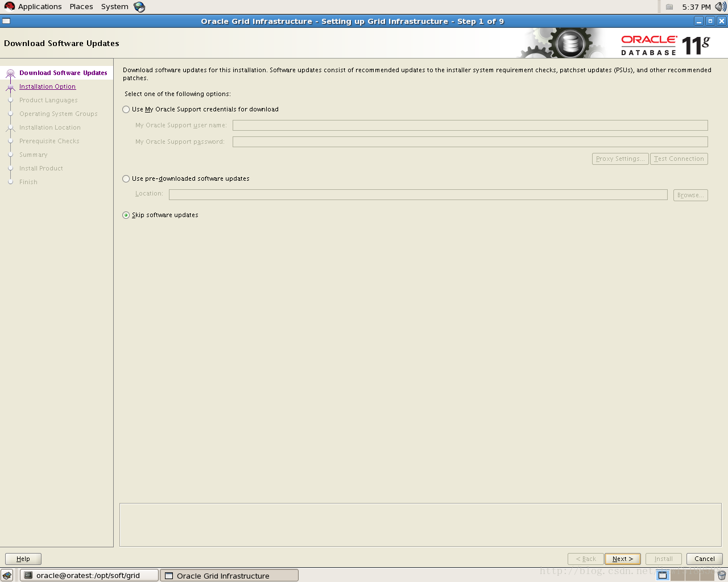
Task: Go to the Next installer step
Action: click(623, 559)
